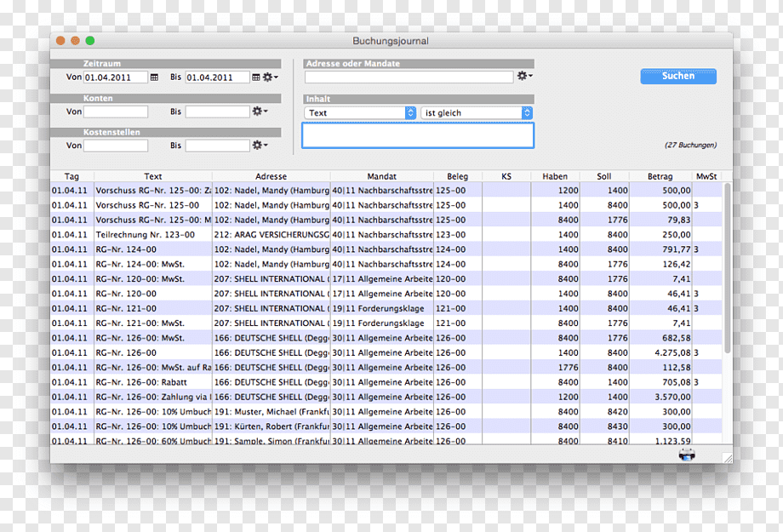
Task: Click the window resize grip icon
Action: click(x=728, y=458)
